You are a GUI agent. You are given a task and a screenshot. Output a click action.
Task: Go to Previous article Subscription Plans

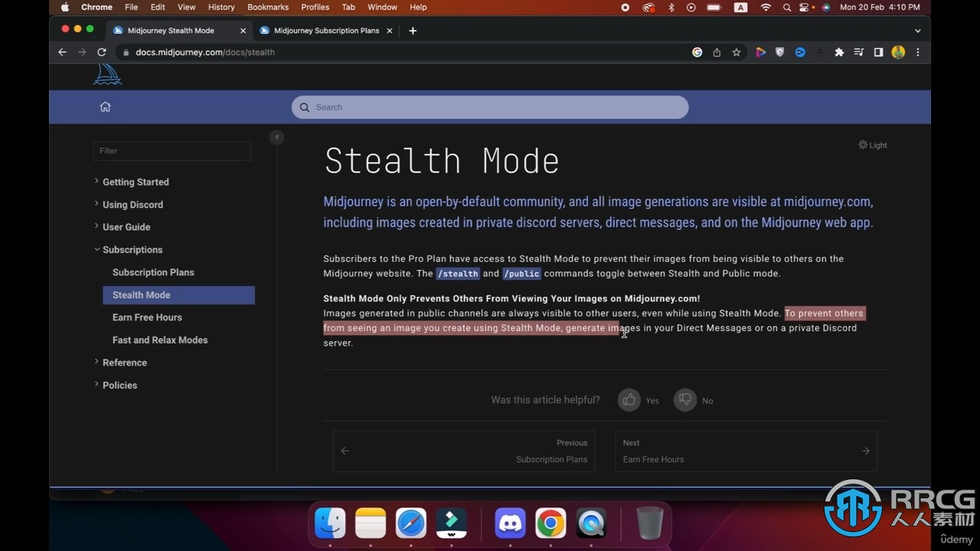(x=464, y=451)
